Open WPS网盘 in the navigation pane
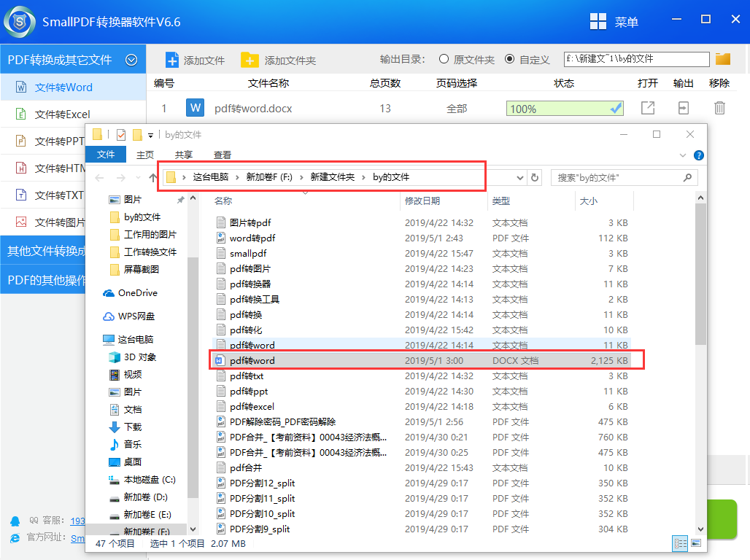 click(129, 316)
